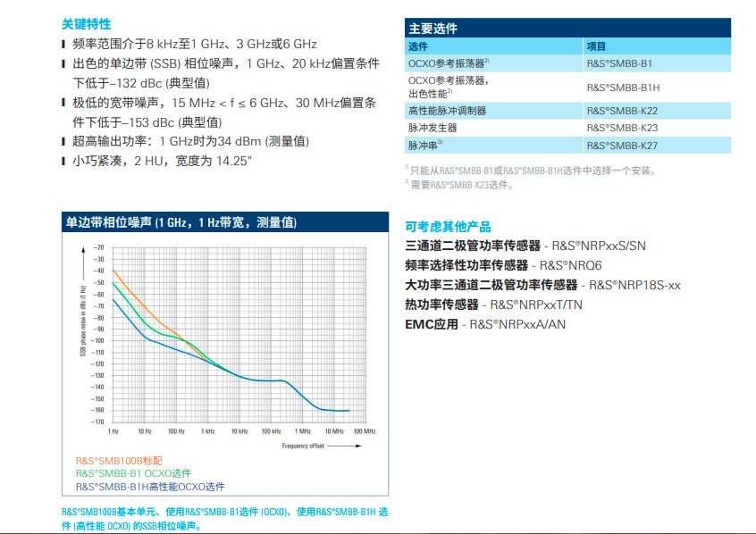Screen dimensions: 756x534
Task: Open the EMC应用 R&S®NRPxxA/AN entry
Action: click(x=485, y=324)
